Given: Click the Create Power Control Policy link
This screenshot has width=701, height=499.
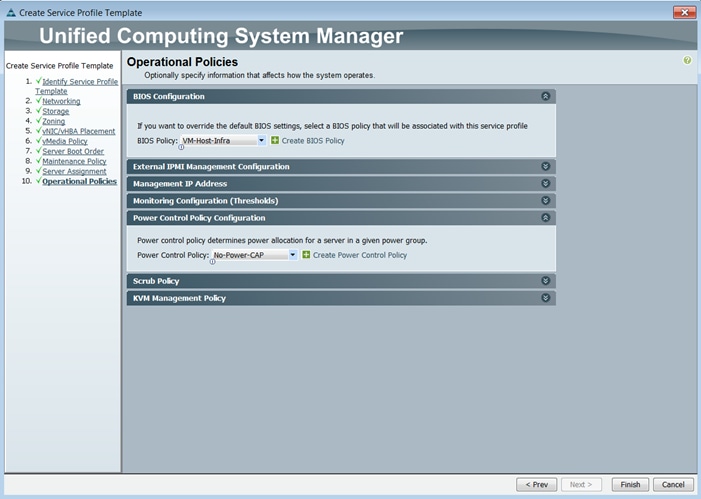Looking at the screenshot, I should (360, 255).
